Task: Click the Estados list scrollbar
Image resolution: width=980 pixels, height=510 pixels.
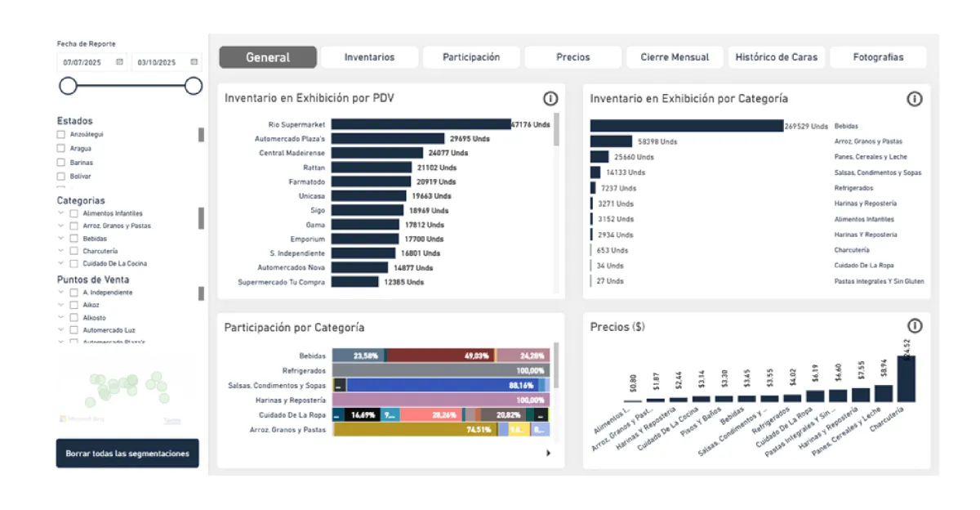Action: pyautogui.click(x=202, y=136)
